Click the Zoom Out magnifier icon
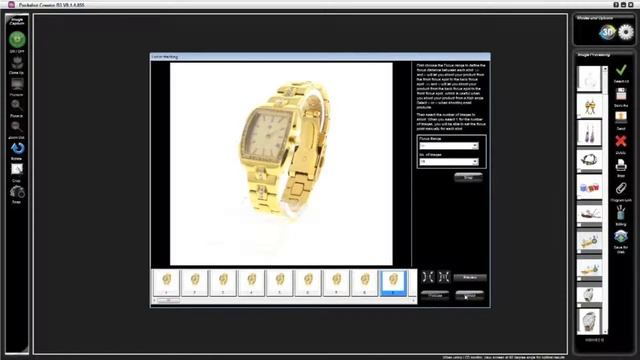Image resolution: width=640 pixels, height=360 pixels. coord(17,127)
